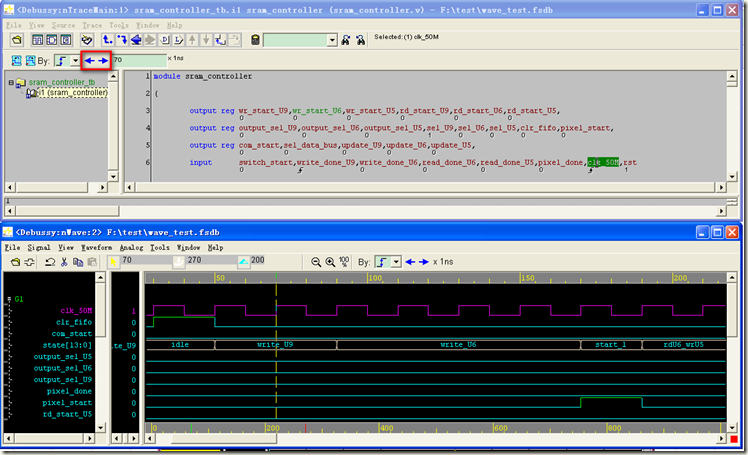The height and width of the screenshot is (455, 748).
Task: Click switch_start in the source code input line
Action: [266, 162]
